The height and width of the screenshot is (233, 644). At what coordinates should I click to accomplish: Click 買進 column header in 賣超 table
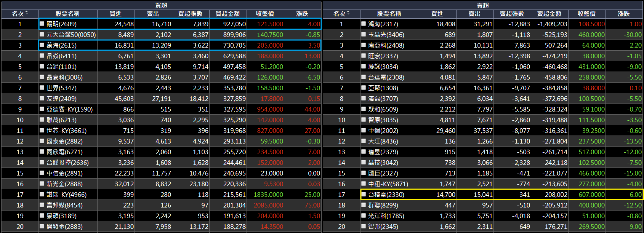pos(437,14)
